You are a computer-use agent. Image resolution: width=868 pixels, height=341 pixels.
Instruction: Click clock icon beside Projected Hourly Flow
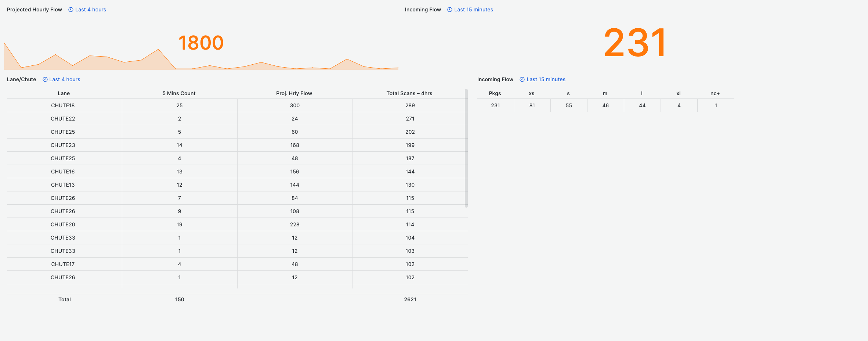click(x=71, y=10)
